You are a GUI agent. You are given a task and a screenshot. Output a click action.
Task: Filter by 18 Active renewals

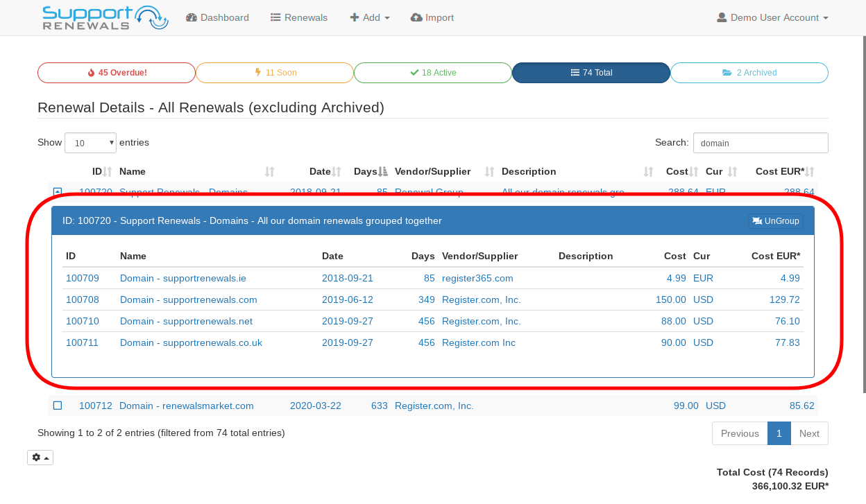click(433, 73)
